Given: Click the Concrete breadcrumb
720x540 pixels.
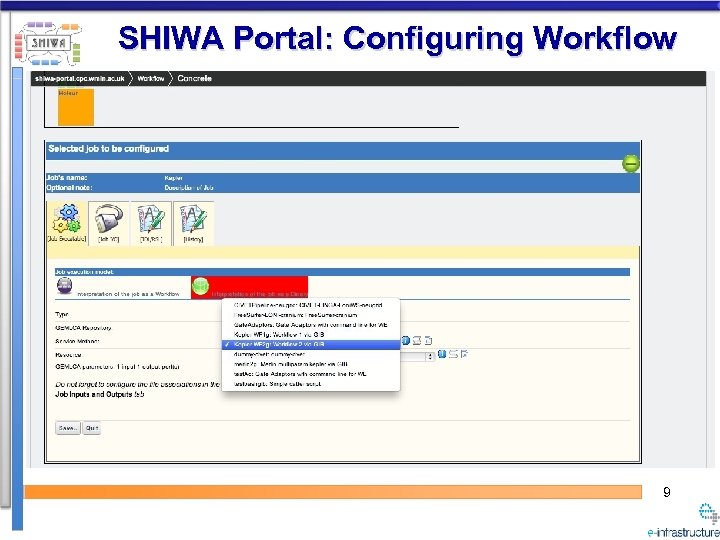Looking at the screenshot, I should pos(194,79).
